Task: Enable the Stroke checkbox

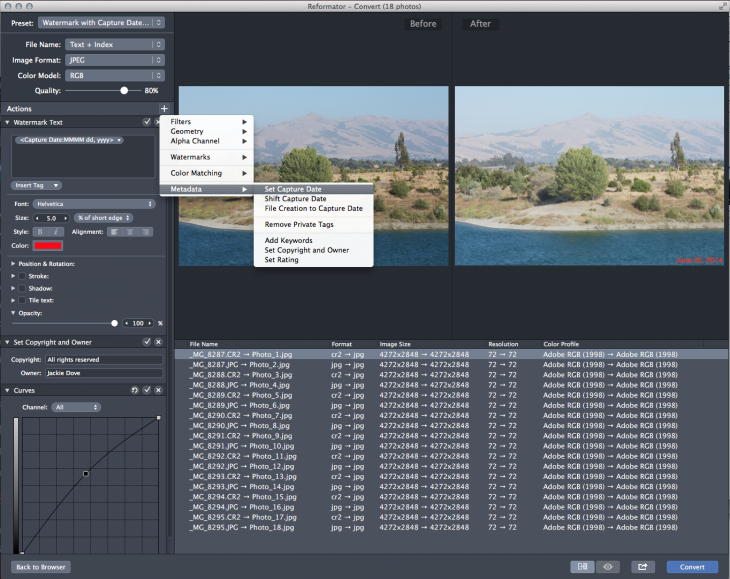Action: point(22,276)
